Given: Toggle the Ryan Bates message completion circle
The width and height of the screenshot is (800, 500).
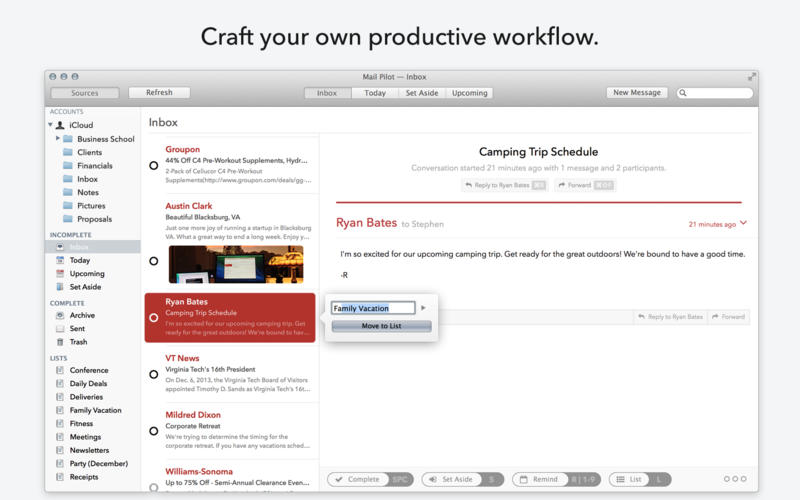Looking at the screenshot, I should (x=154, y=317).
